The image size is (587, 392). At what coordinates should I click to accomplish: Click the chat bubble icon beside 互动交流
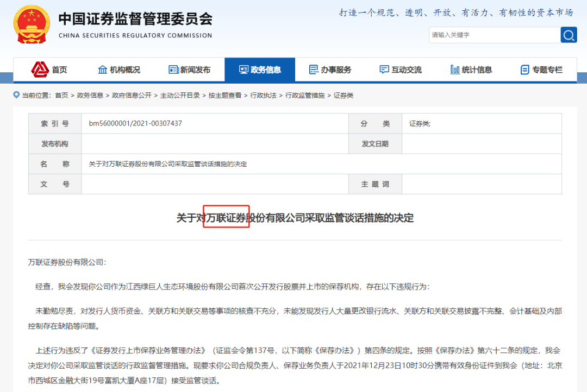384,69
